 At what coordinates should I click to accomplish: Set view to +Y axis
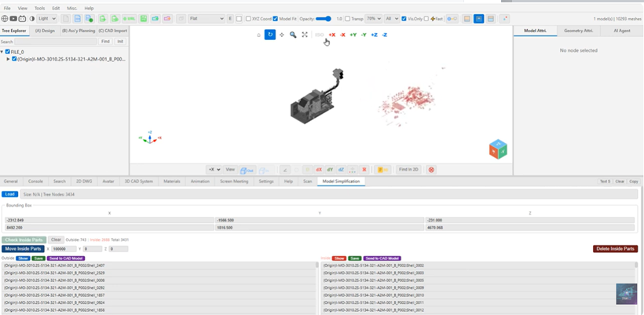pyautogui.click(x=353, y=35)
